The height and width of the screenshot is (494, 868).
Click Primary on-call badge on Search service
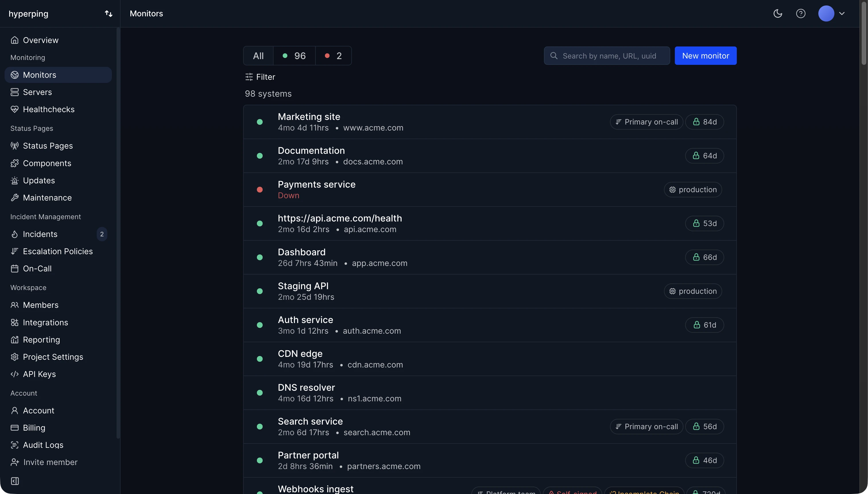(646, 427)
